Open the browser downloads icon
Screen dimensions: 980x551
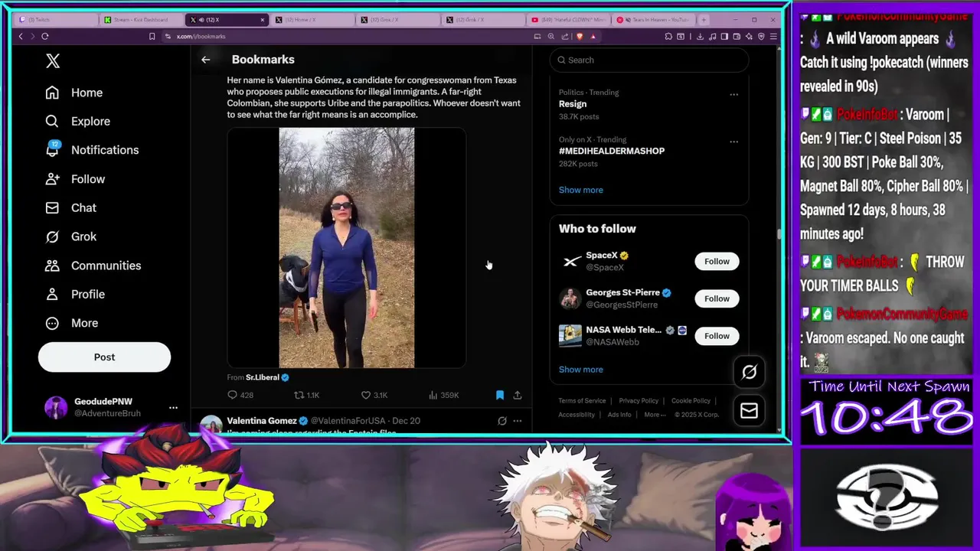[x=700, y=36]
